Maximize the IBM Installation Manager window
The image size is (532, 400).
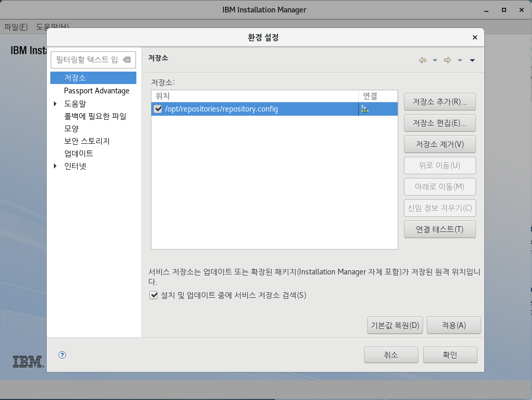pyautogui.click(x=504, y=10)
